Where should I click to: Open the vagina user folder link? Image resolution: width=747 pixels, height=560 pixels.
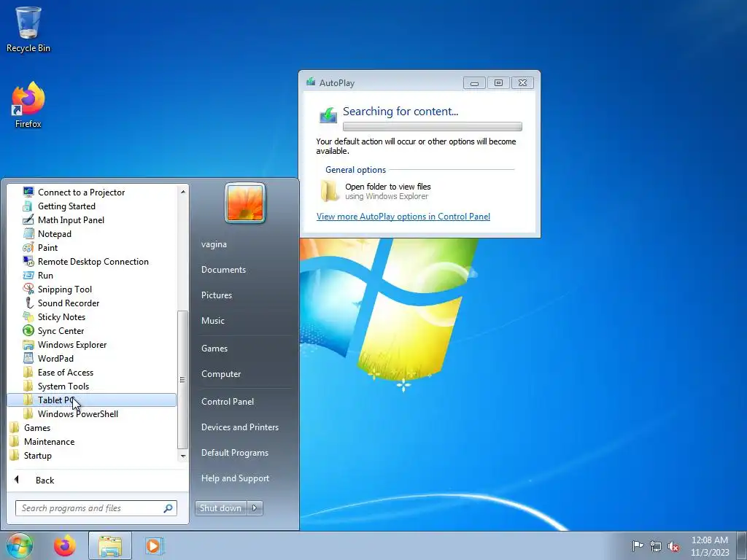tap(214, 244)
